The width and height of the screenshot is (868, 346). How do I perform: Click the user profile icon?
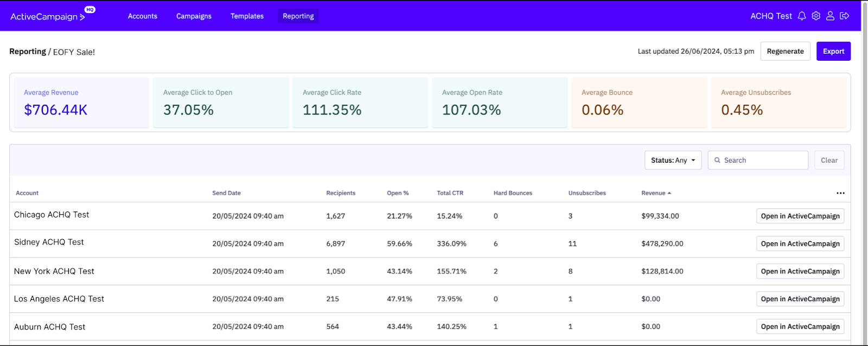830,16
